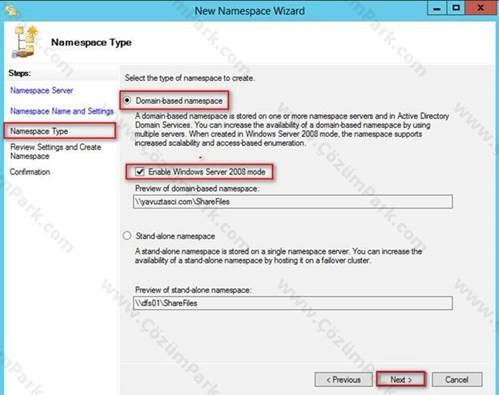
Task: Select the Stand-alone namespace option
Action: coord(127,236)
